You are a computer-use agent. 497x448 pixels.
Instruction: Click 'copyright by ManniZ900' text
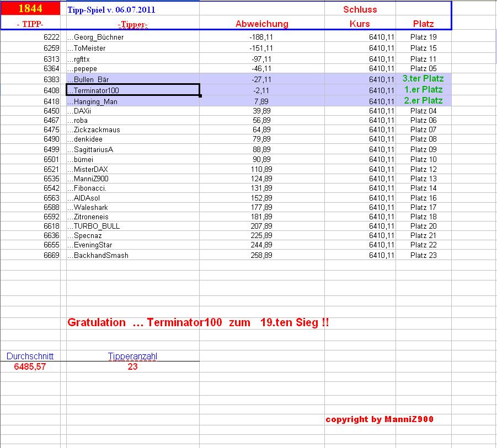pos(380,419)
